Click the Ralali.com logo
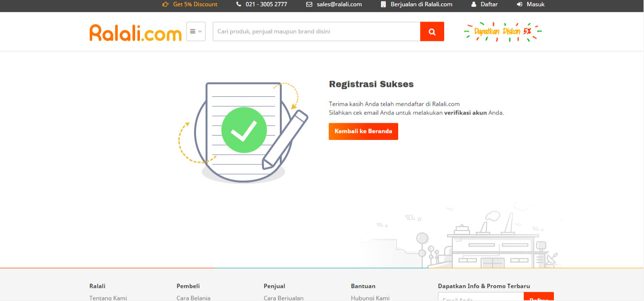The image size is (644, 301). [136, 32]
